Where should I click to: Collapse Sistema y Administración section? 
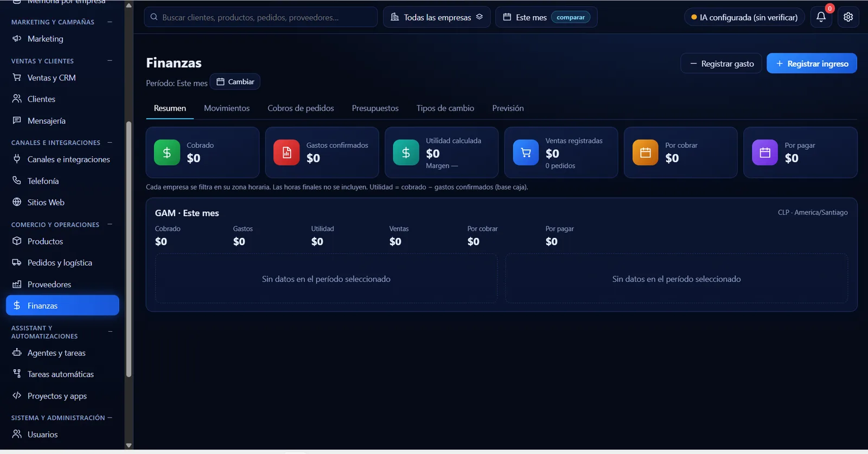click(110, 418)
